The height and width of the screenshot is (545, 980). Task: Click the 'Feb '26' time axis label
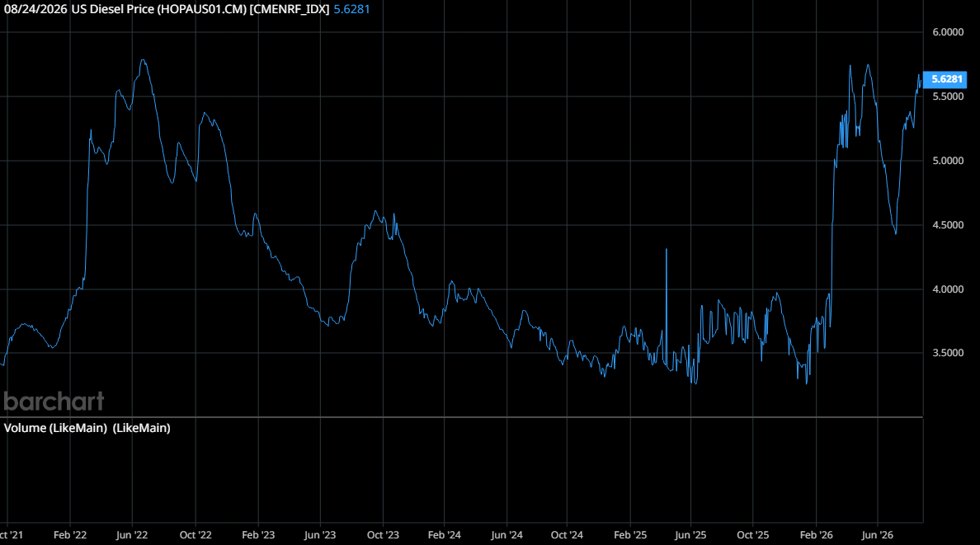816,535
